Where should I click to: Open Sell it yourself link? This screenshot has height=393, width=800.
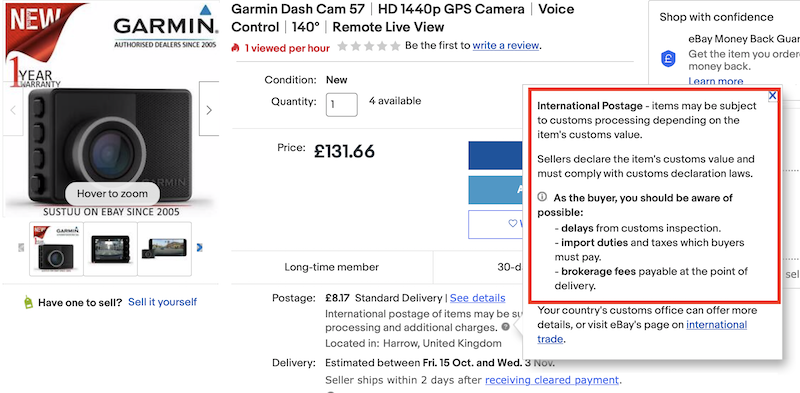pos(162,302)
